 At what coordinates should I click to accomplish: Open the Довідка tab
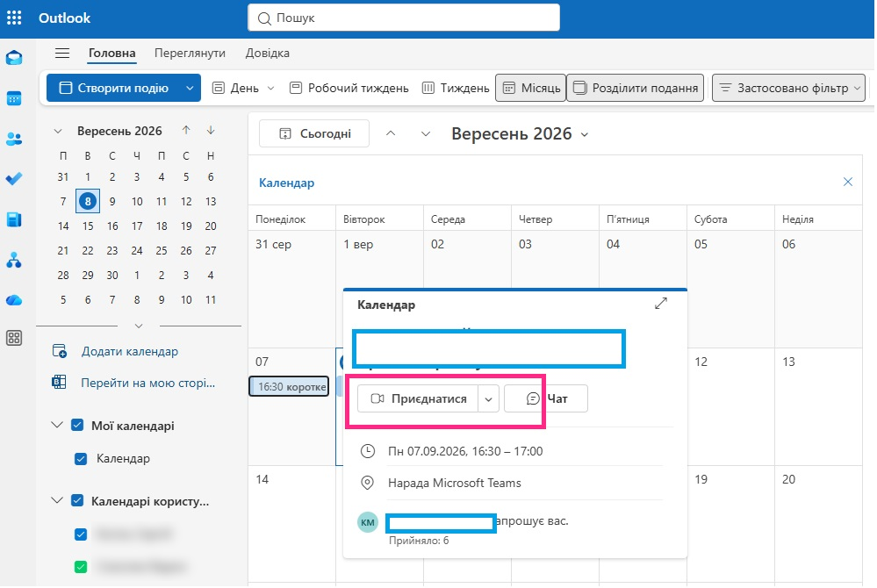268,54
